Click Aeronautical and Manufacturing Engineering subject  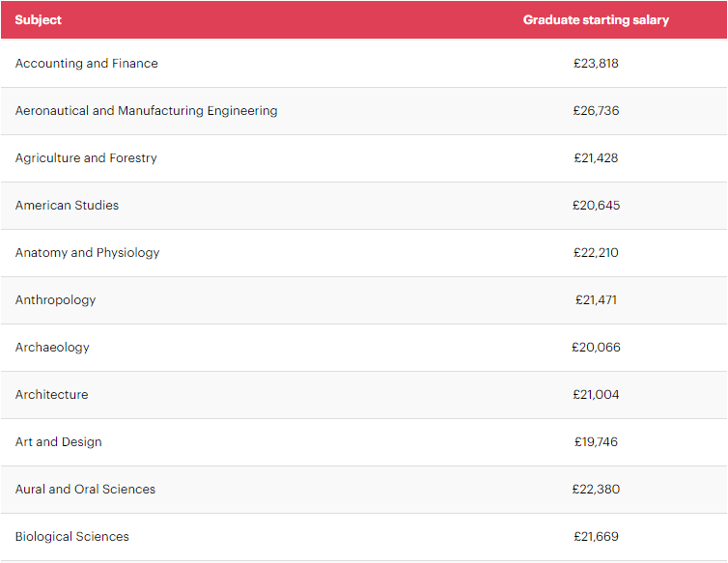(x=146, y=111)
